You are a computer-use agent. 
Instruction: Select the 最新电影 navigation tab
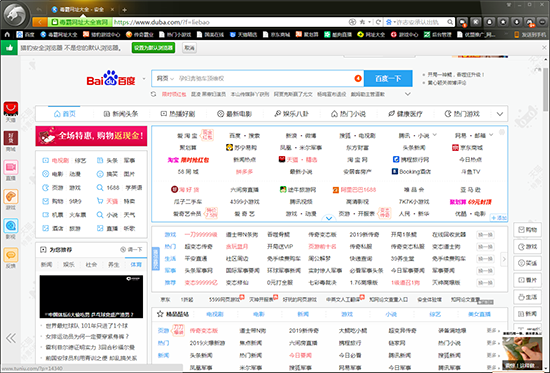click(234, 114)
